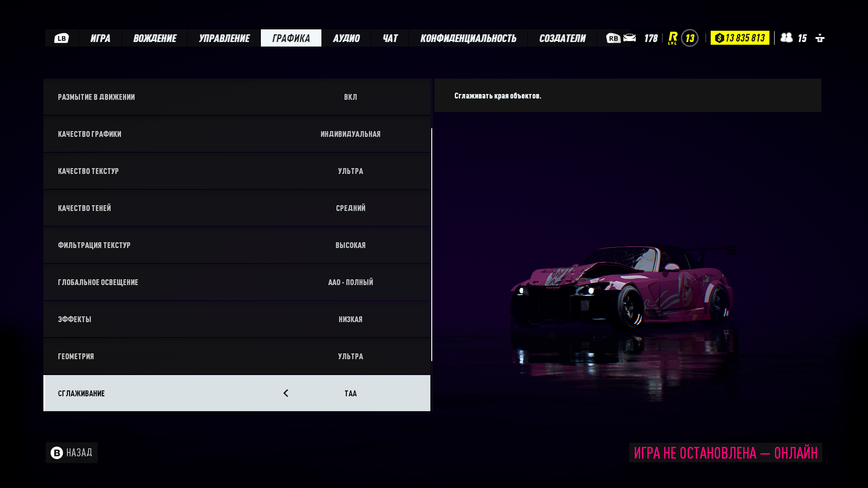This screenshot has height=488, width=868.
Task: Click the party member icon at far right
Action: point(820,38)
